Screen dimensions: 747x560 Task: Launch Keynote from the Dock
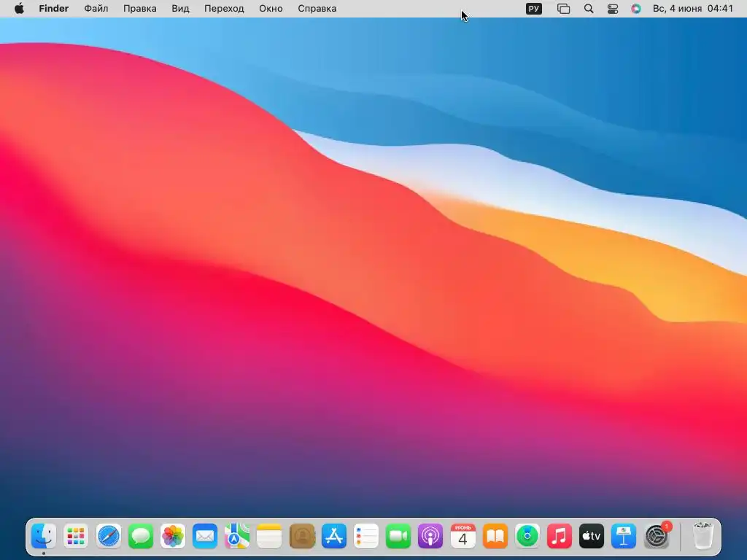point(624,536)
